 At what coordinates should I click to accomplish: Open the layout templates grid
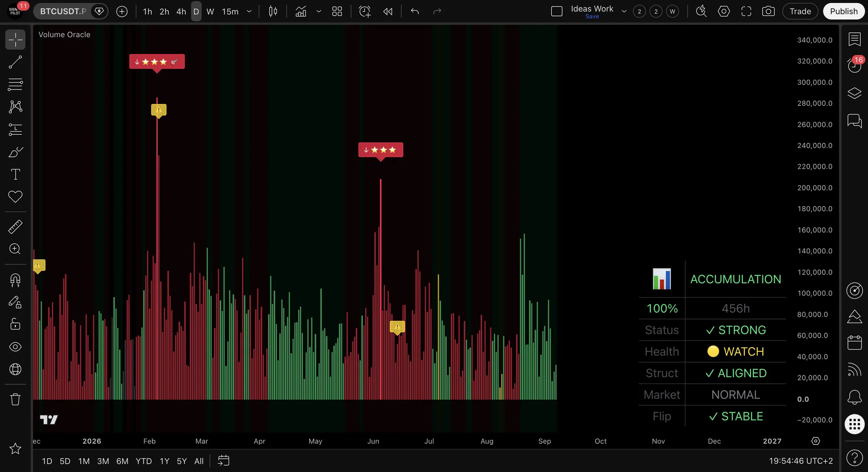(x=337, y=12)
